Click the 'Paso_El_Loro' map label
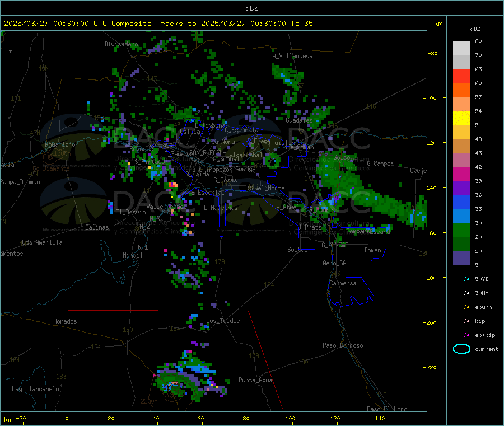This screenshot has width=504, height=426. pyautogui.click(x=387, y=409)
